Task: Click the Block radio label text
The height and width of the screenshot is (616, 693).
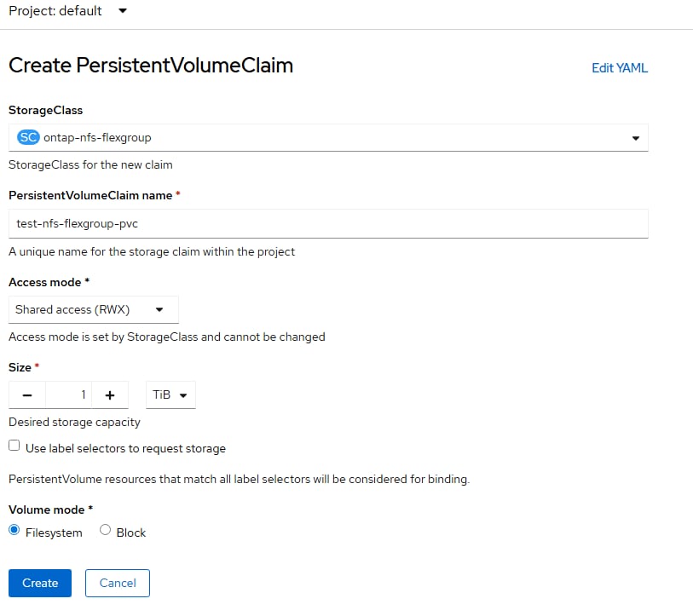Action: pos(131,533)
